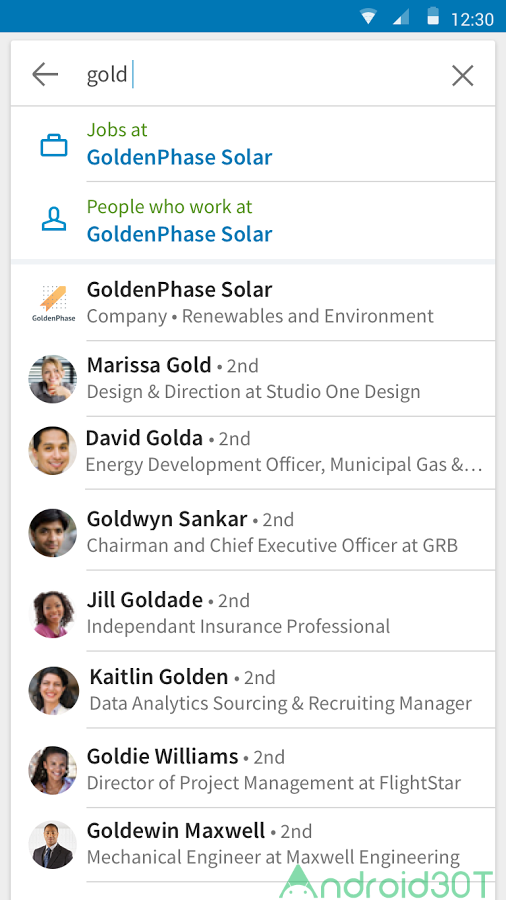
Task: Open People who work at GoldenPhase Solar
Action: click(x=252, y=220)
